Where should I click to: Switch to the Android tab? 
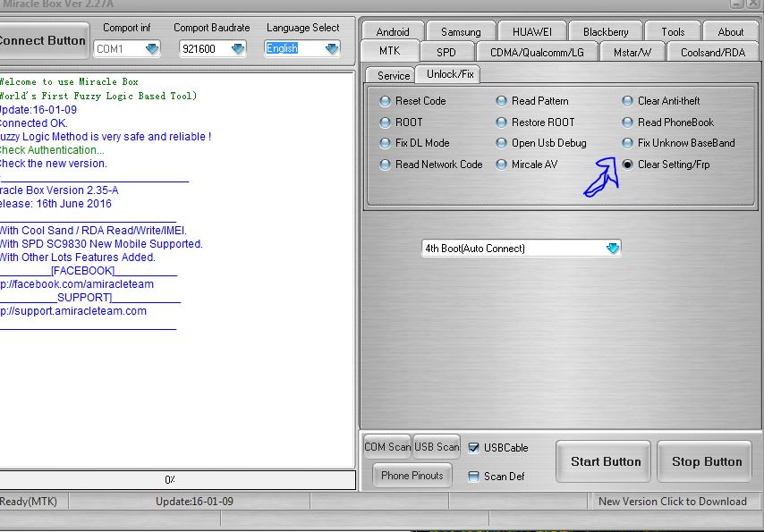(x=393, y=31)
